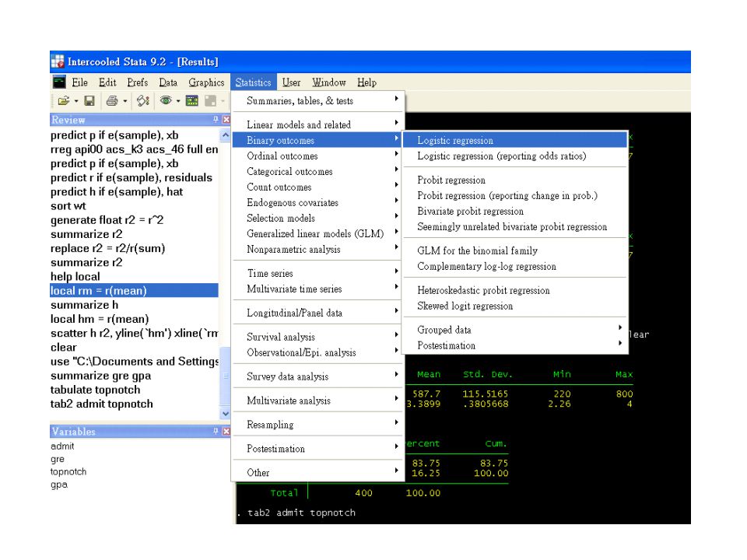Open the Graph window toolbar icon

click(x=192, y=101)
